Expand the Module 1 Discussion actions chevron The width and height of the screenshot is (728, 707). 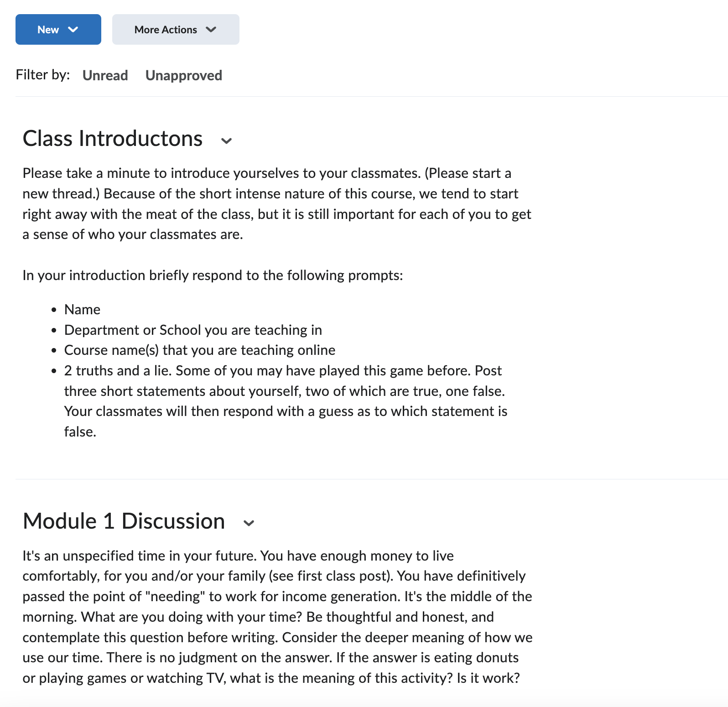[249, 523]
